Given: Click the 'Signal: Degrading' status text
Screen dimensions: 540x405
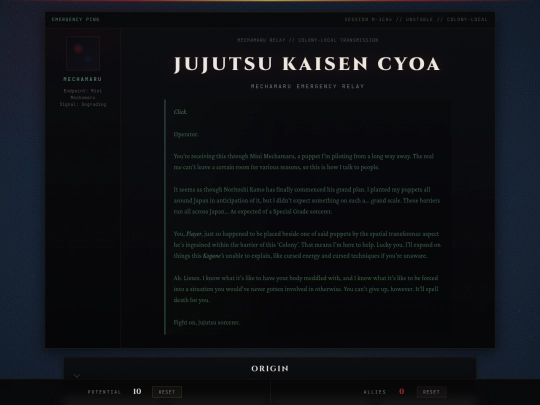Looking at the screenshot, I should coord(83,104).
